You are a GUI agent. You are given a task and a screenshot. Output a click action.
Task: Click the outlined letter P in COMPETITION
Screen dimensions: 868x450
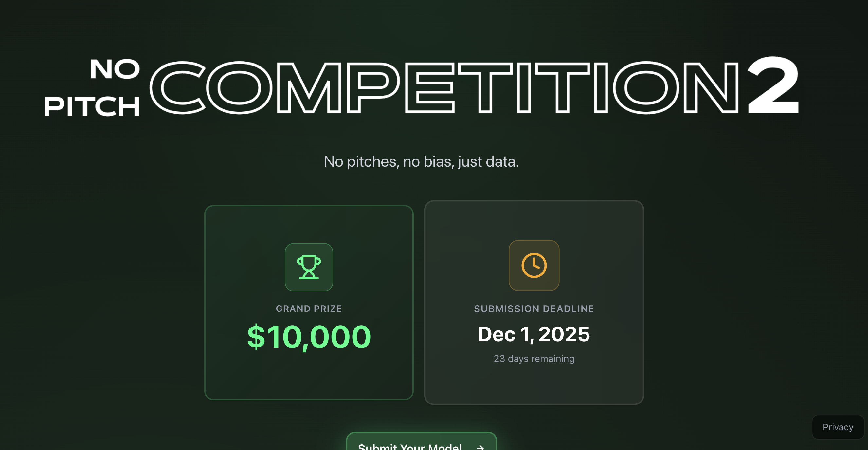(x=372, y=88)
